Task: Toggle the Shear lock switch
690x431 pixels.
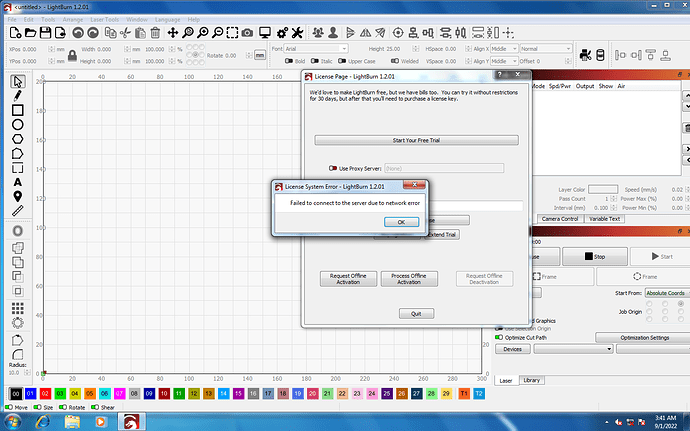Action: [95, 407]
